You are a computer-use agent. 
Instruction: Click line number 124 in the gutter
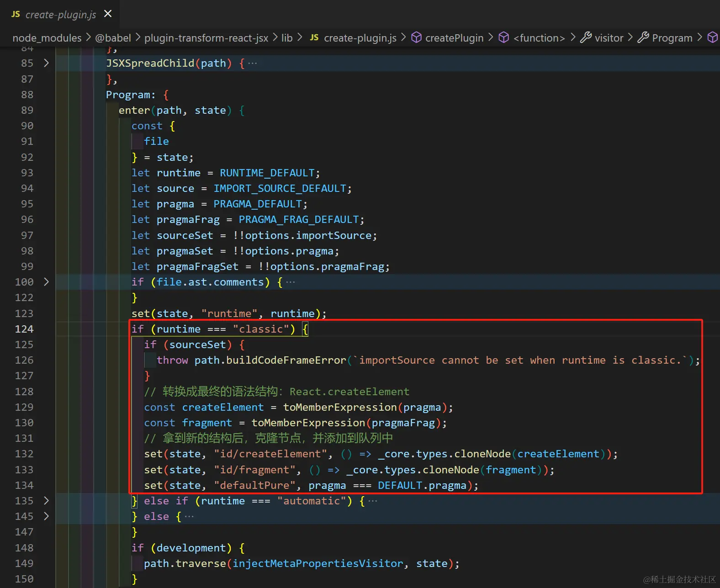tap(24, 329)
